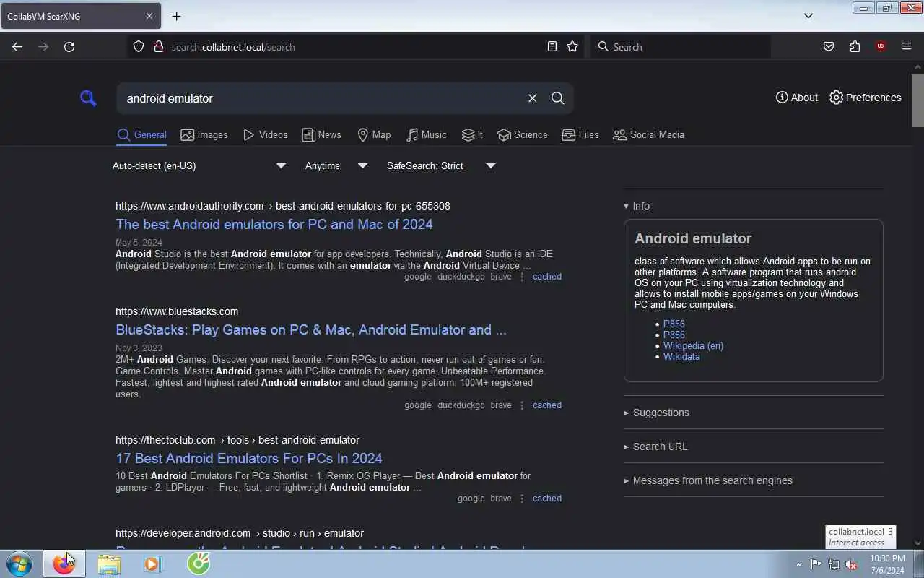
Task: Open Anytime time range dropdown
Action: (336, 165)
